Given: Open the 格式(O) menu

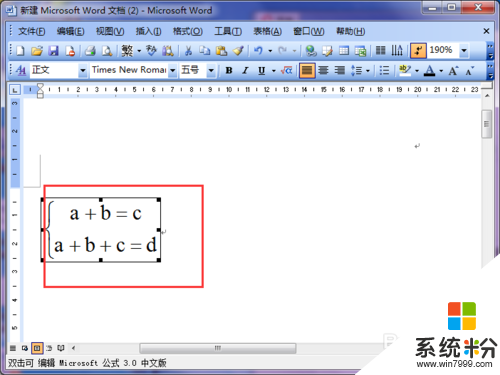Looking at the screenshot, I should (x=188, y=31).
